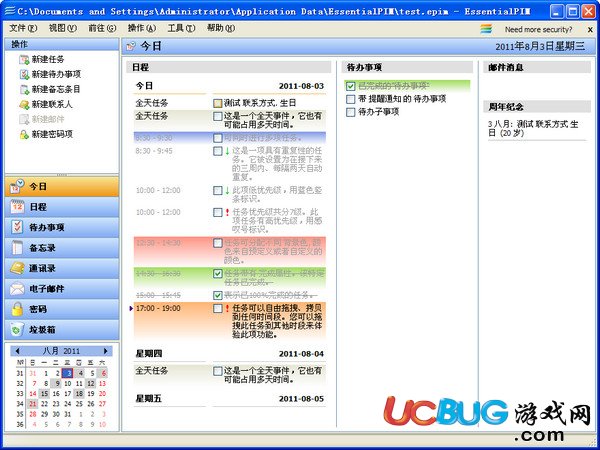
Task: Go to previous month in mini calendar
Action: 17,351
